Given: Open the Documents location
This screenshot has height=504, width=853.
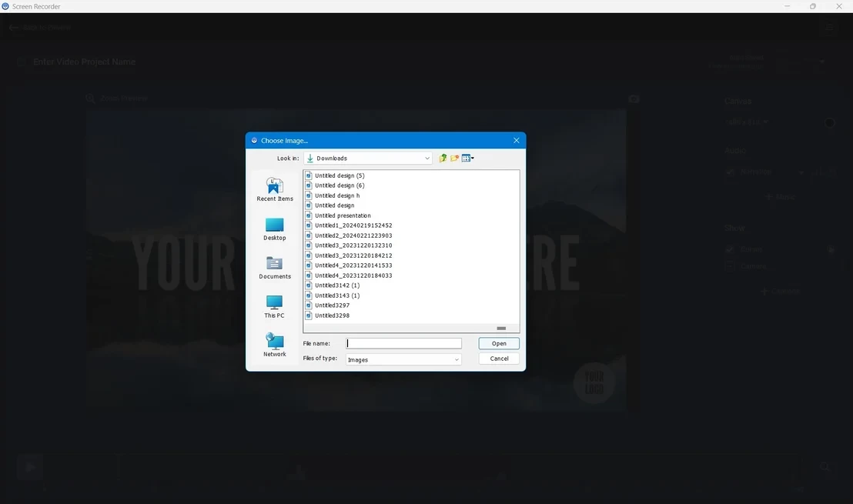Looking at the screenshot, I should (275, 268).
